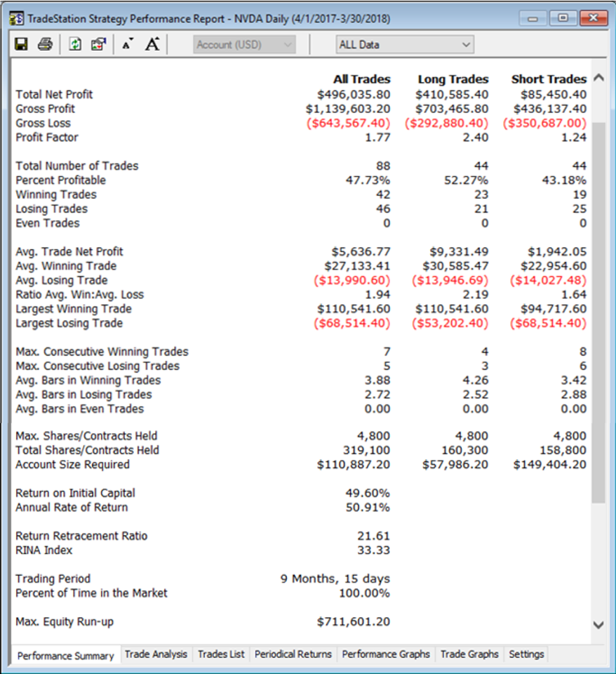Select the Total Net Profit row label

(54, 95)
